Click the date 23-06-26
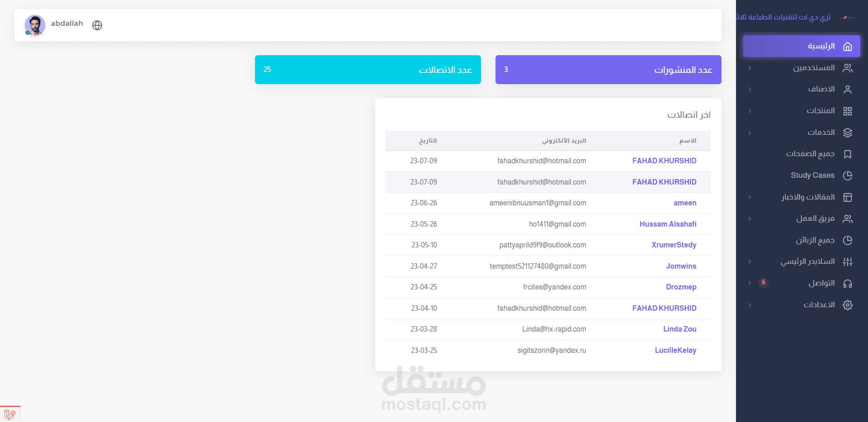 (x=424, y=203)
